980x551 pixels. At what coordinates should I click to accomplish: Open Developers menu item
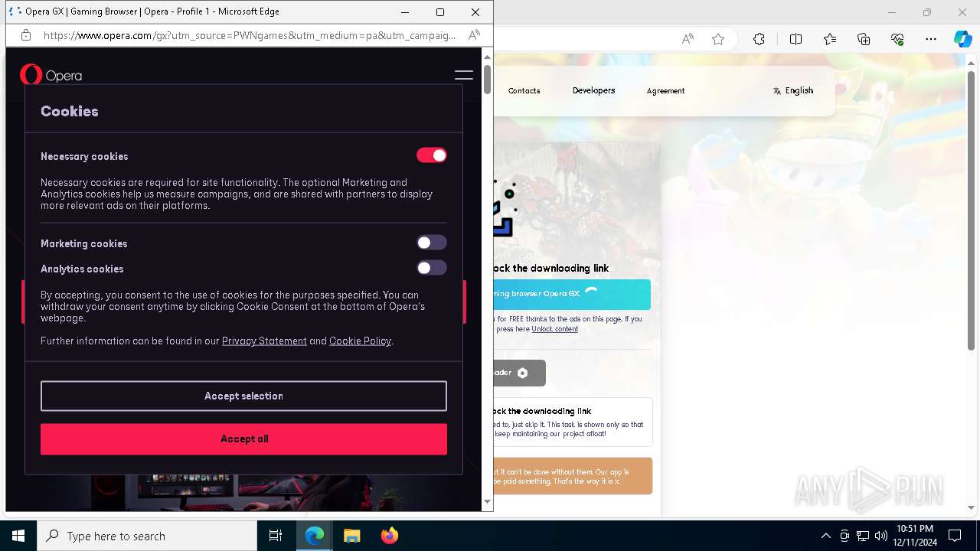(x=593, y=90)
